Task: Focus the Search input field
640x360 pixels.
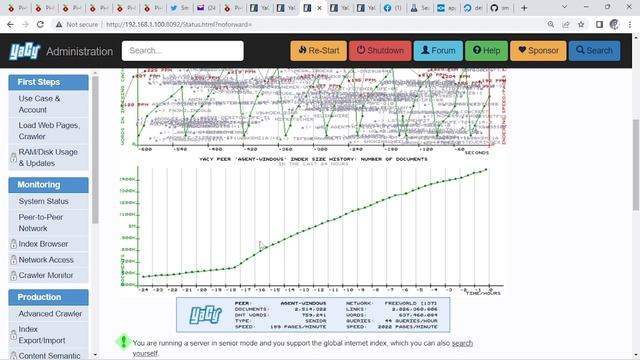Action: [x=183, y=51]
